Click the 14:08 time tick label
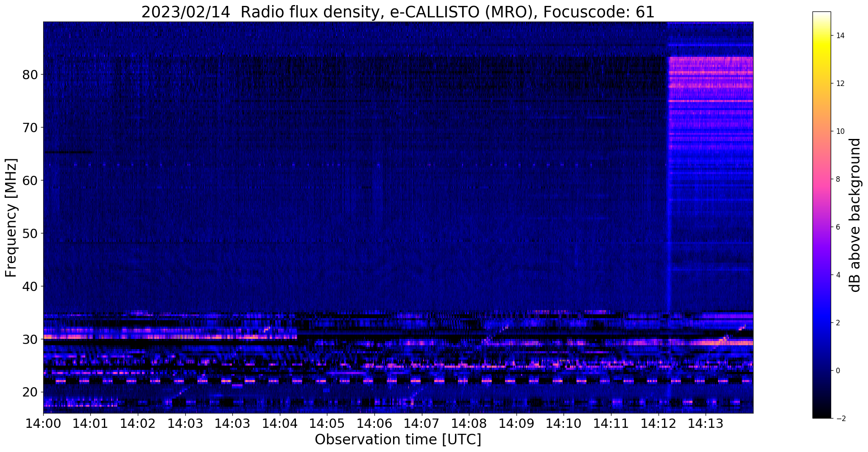 469,423
